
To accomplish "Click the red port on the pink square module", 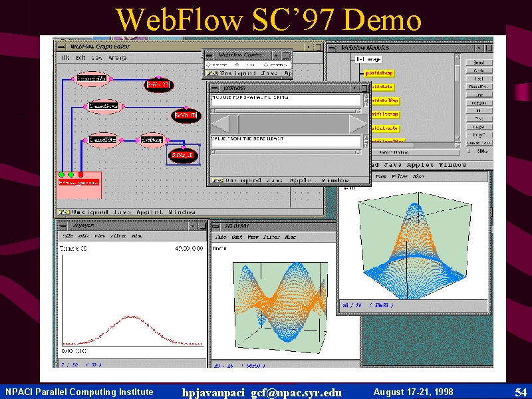I will [x=80, y=175].
